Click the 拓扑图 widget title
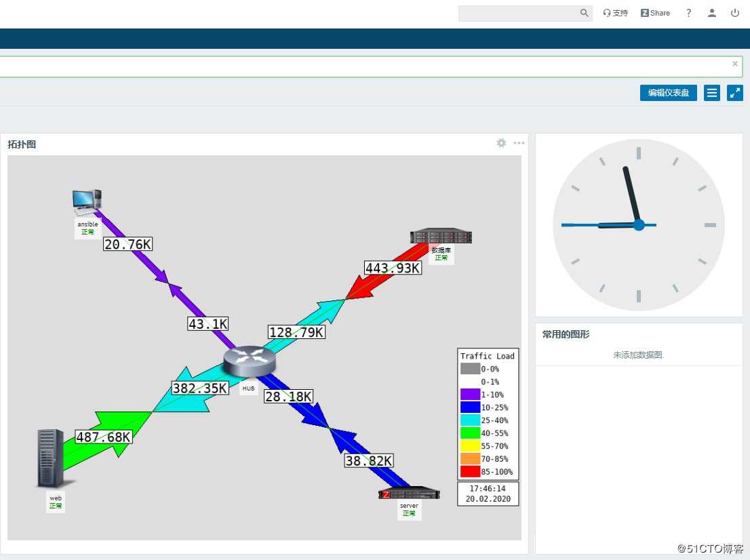Image resolution: width=750 pixels, height=560 pixels. click(22, 144)
